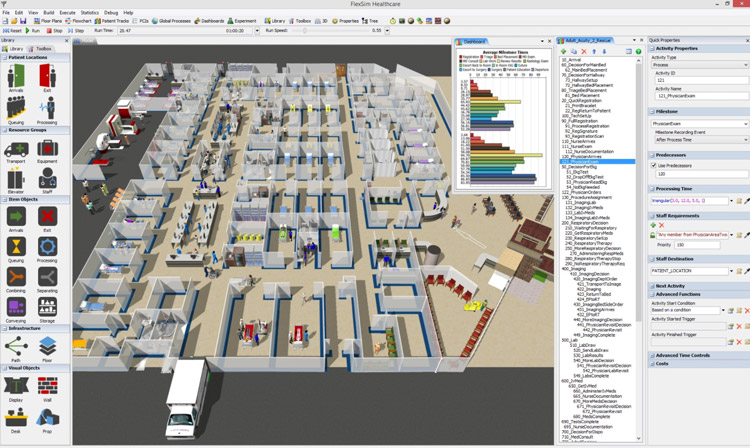Switch to the Toolbox tab in Library panel
This screenshot has height=448, width=750.
(40, 49)
